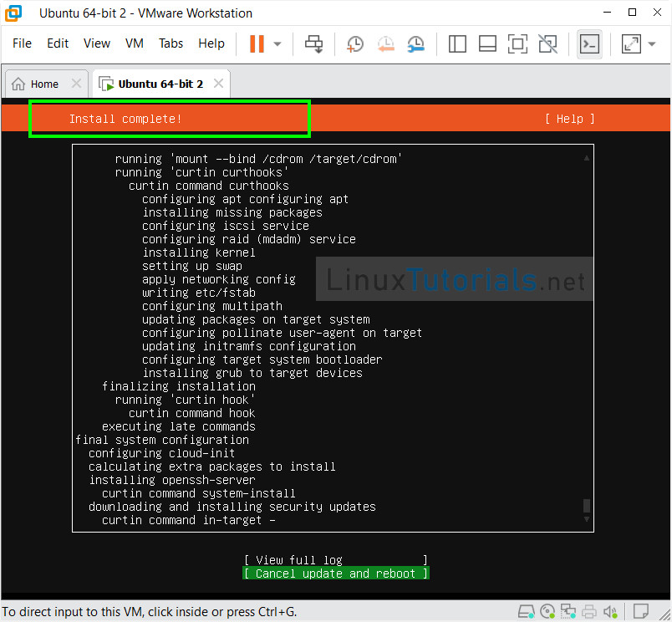Close the Home tab
The image size is (672, 622).
(x=76, y=83)
